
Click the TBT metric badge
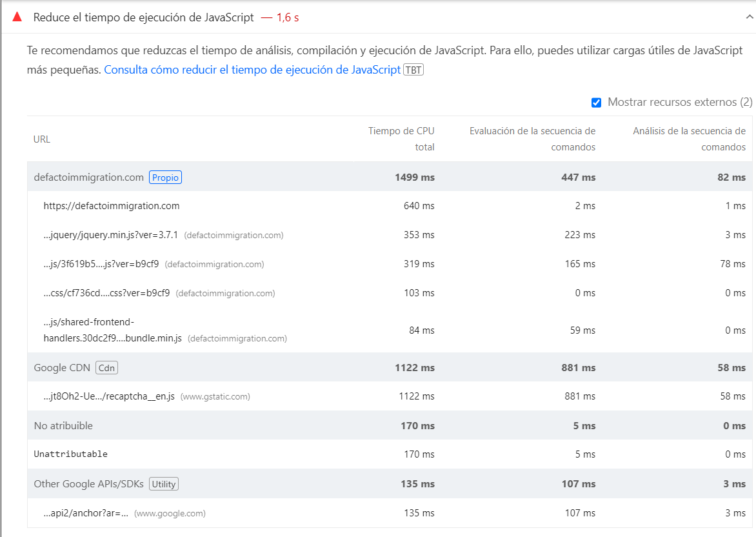413,70
